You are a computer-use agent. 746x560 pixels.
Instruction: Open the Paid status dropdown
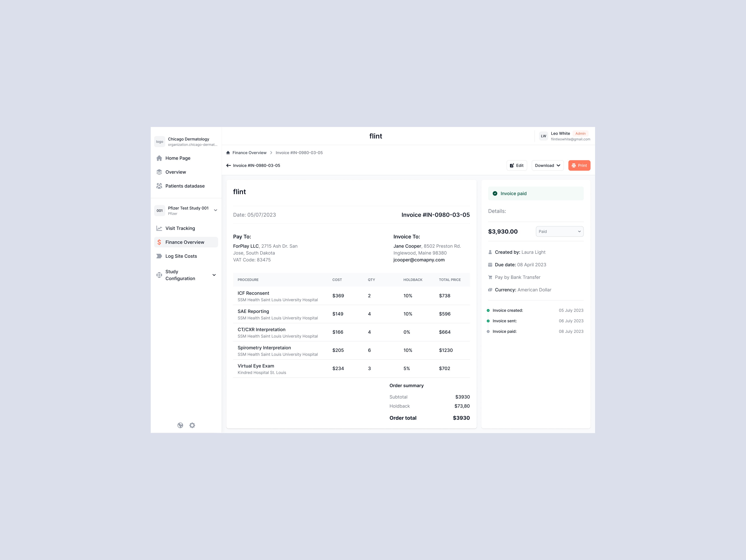pyautogui.click(x=559, y=231)
